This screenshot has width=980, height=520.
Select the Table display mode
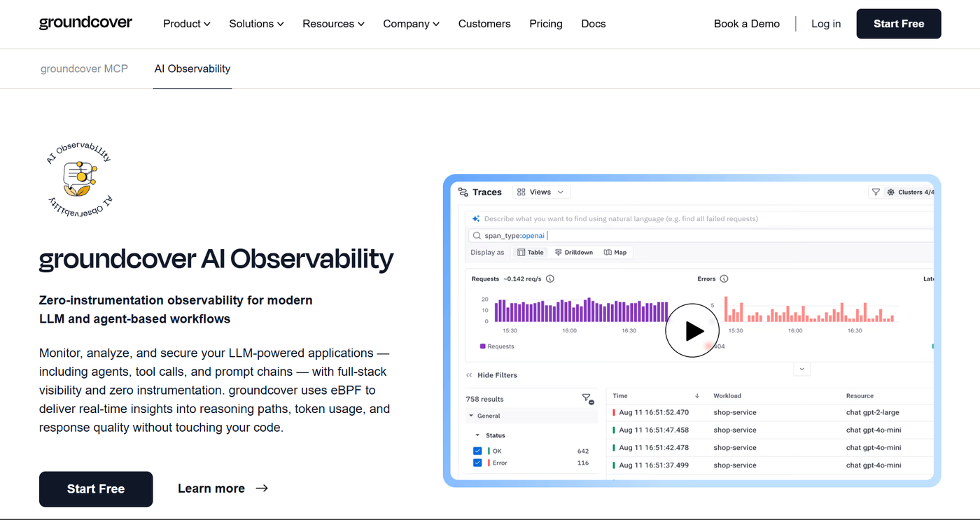point(531,253)
